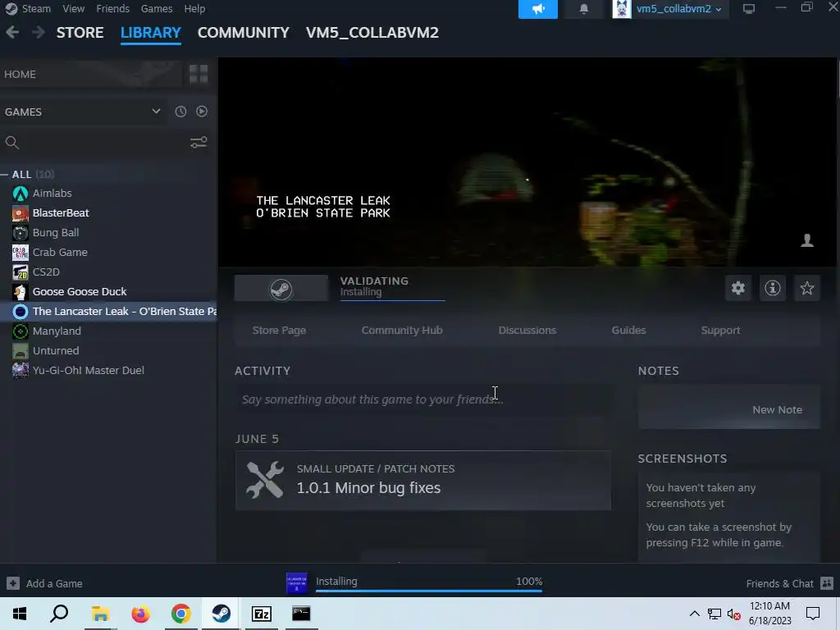Open Windows taskbar search
840x630 pixels.
[59, 614]
